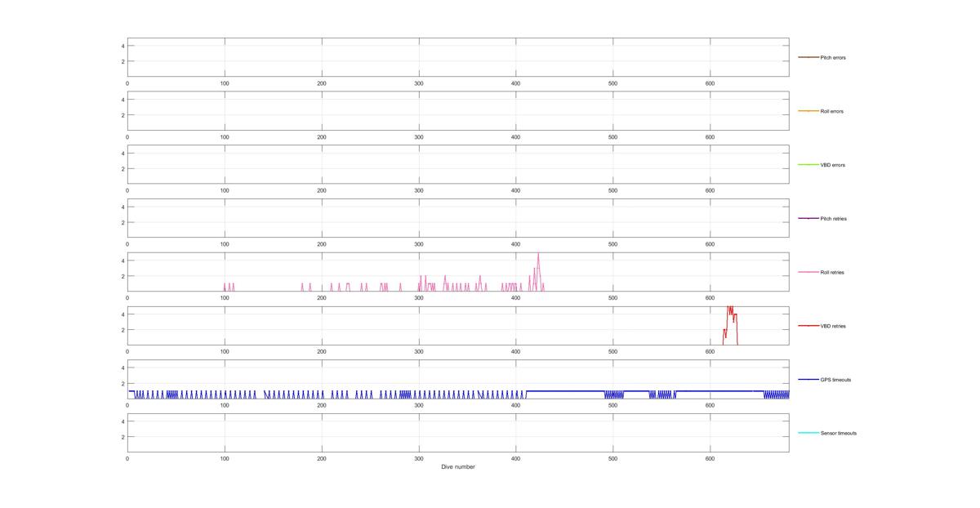Click the VBD errors legend label
Screen dimensions: 980x508
(x=833, y=165)
